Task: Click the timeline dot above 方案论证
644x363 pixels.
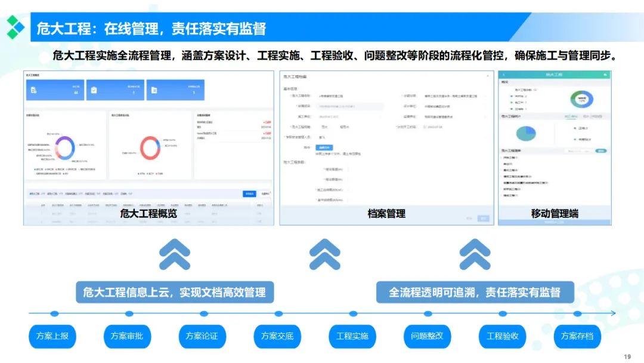Action: tap(204, 313)
